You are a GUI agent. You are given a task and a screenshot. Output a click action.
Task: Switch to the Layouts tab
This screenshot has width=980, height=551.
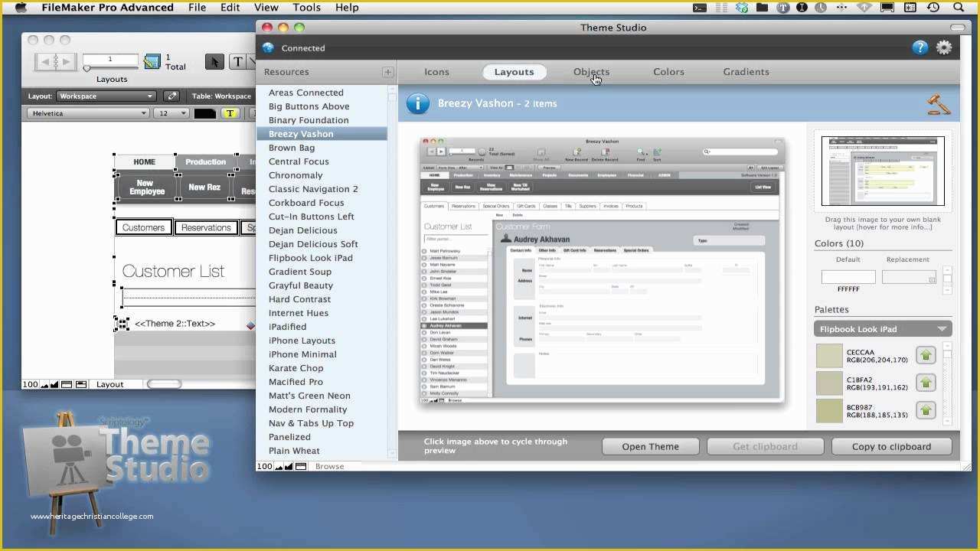[x=514, y=72]
